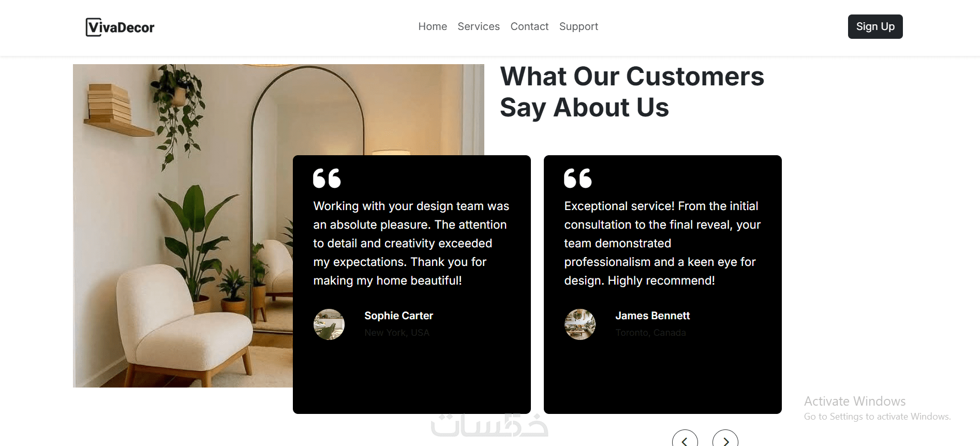Image resolution: width=980 pixels, height=446 pixels.
Task: Click the name James Bennett
Action: pos(652,316)
